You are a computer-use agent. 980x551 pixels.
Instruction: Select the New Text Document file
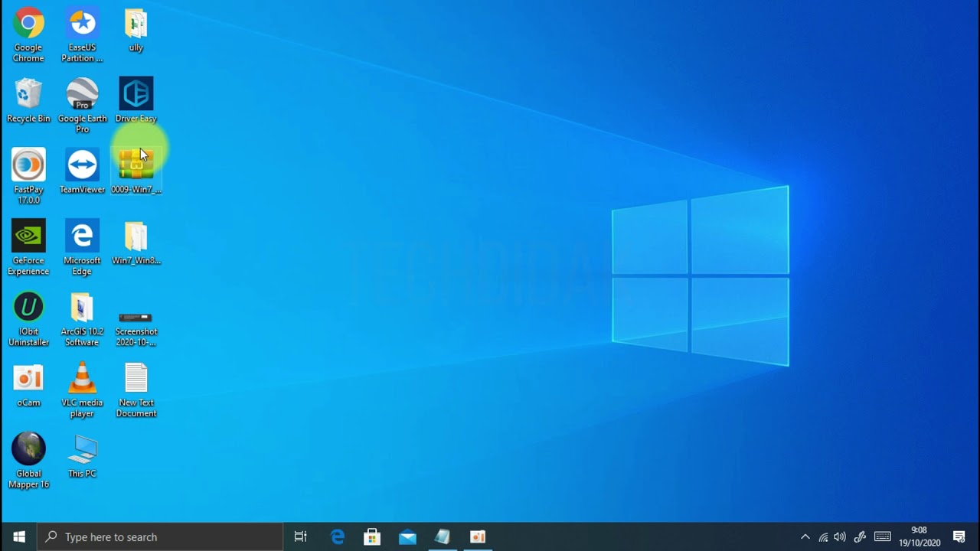(x=136, y=390)
